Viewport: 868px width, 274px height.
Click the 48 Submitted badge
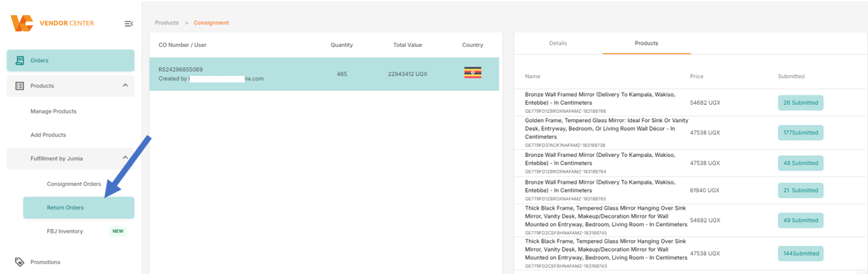tap(801, 163)
